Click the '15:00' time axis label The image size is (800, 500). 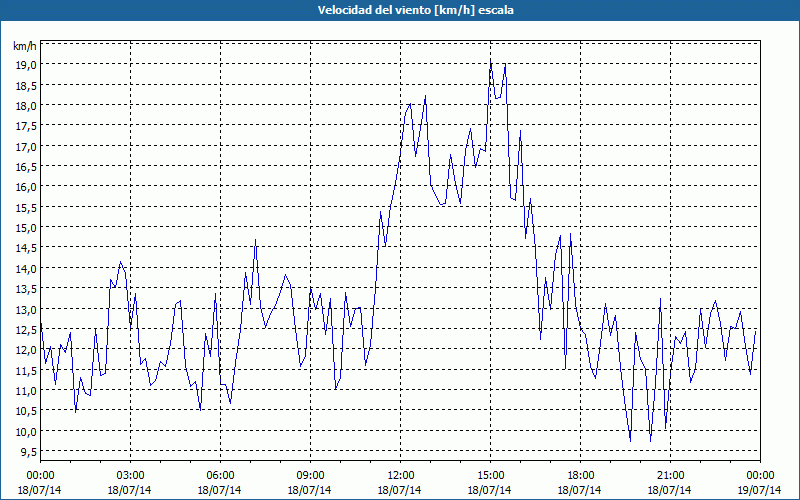[x=490, y=476]
